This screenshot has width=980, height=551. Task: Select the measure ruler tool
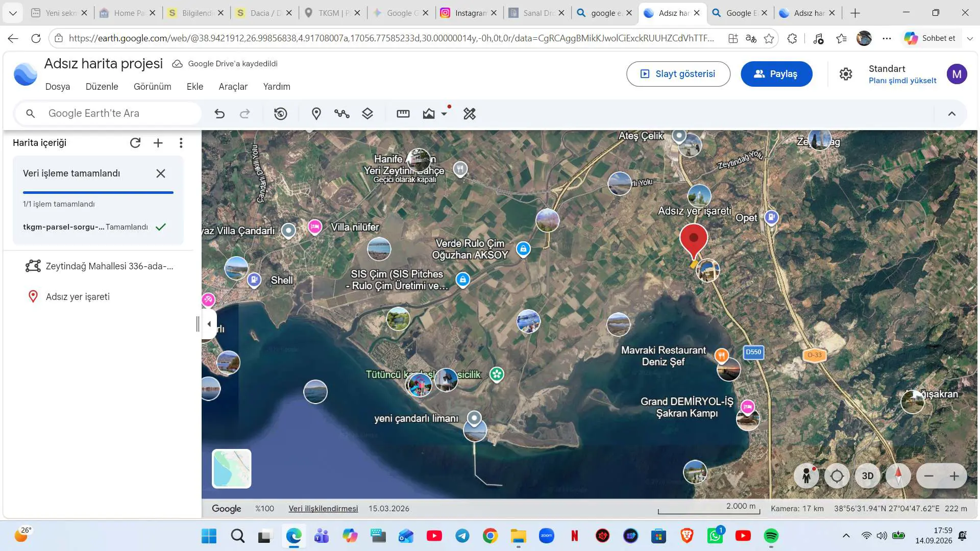tap(403, 114)
